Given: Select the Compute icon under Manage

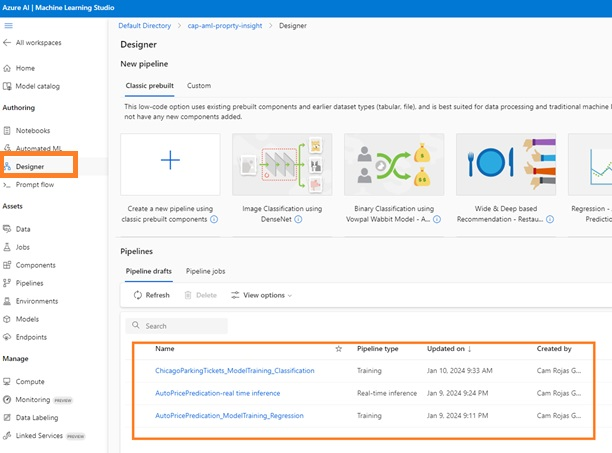Looking at the screenshot, I should tap(8, 381).
